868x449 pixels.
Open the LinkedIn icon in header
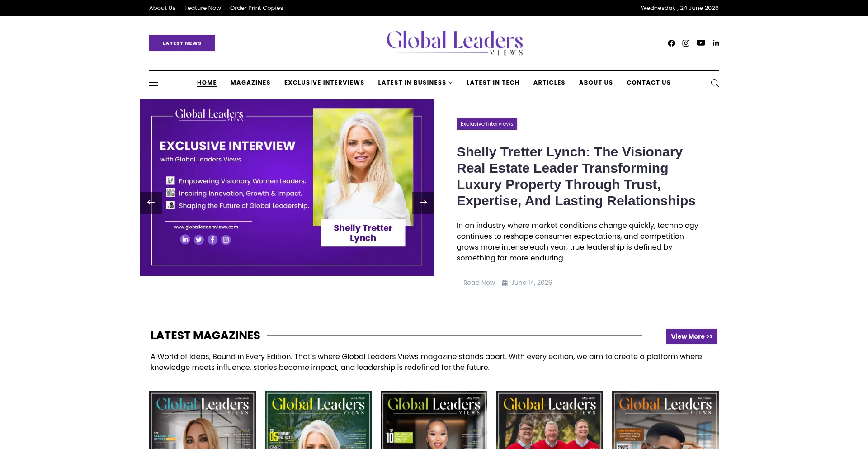coord(716,43)
